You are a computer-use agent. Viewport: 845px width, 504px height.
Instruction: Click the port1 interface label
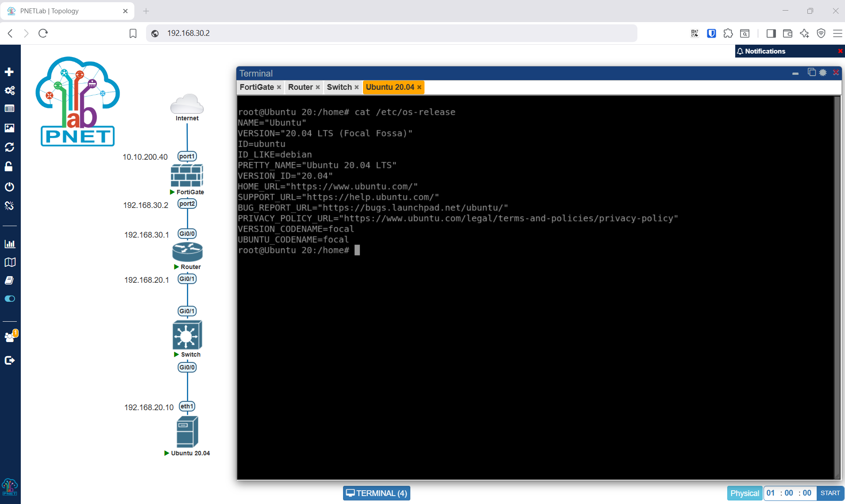tap(187, 156)
